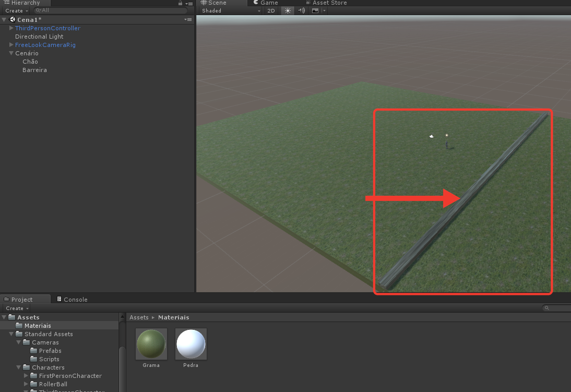Collapse the Assets root folder
Viewport: 571px width, 392px height.
4,317
